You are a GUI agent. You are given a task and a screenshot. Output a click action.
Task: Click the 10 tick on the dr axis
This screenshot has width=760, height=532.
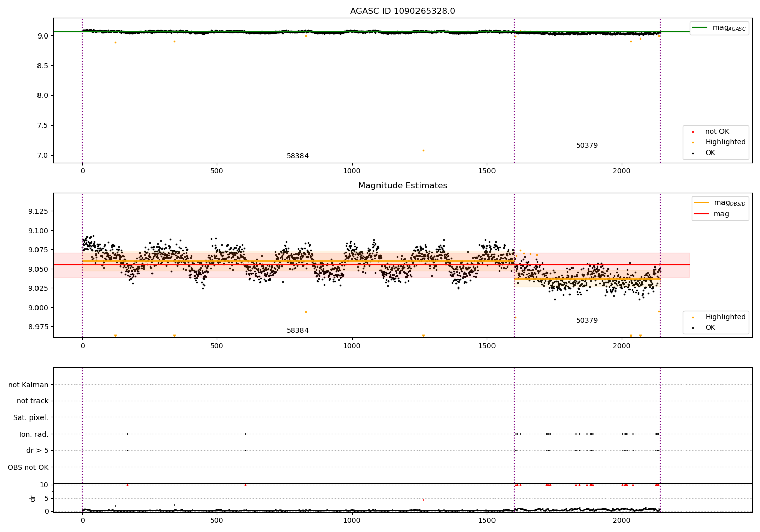point(44,485)
